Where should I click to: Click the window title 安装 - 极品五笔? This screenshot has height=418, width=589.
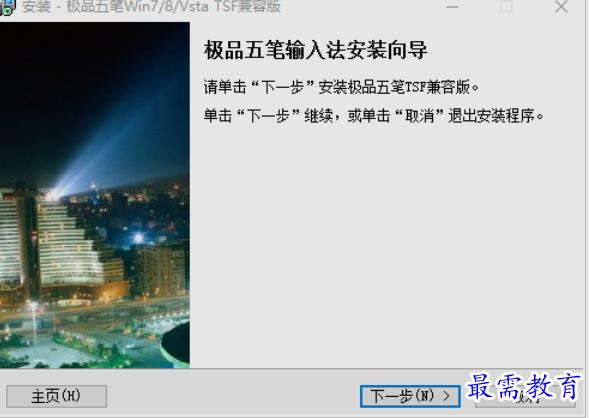(x=151, y=7)
